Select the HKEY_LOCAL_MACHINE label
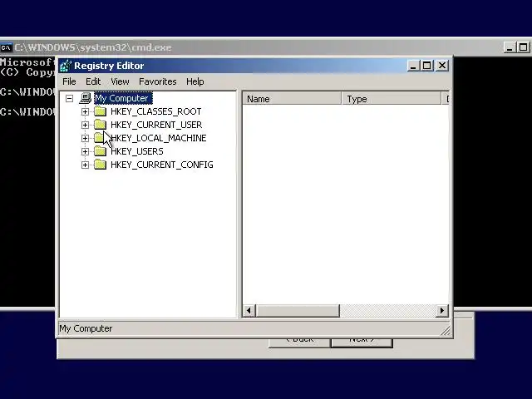The height and width of the screenshot is (399, 532). point(159,138)
